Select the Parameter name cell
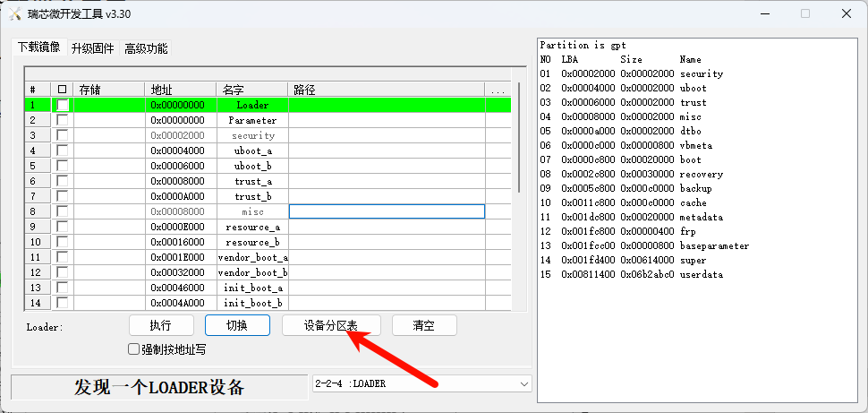 click(252, 120)
